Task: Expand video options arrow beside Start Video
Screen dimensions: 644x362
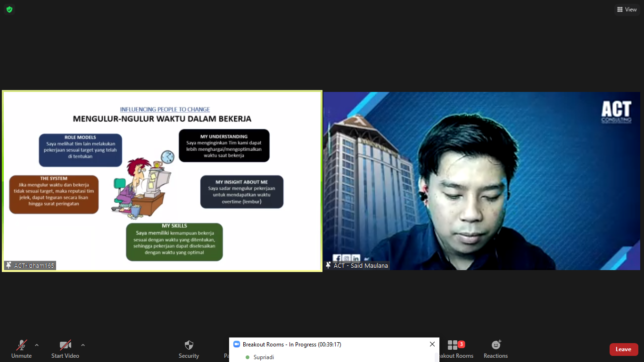Action: pos(83,345)
